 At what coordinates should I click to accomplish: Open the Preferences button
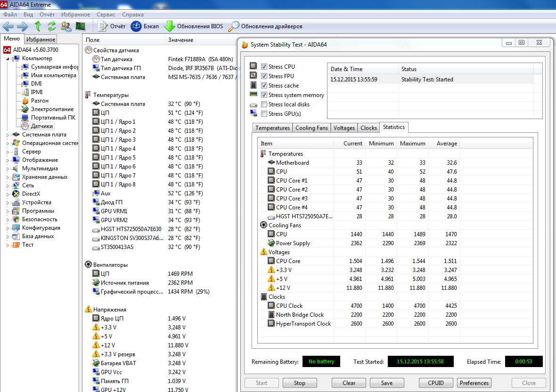tap(474, 383)
